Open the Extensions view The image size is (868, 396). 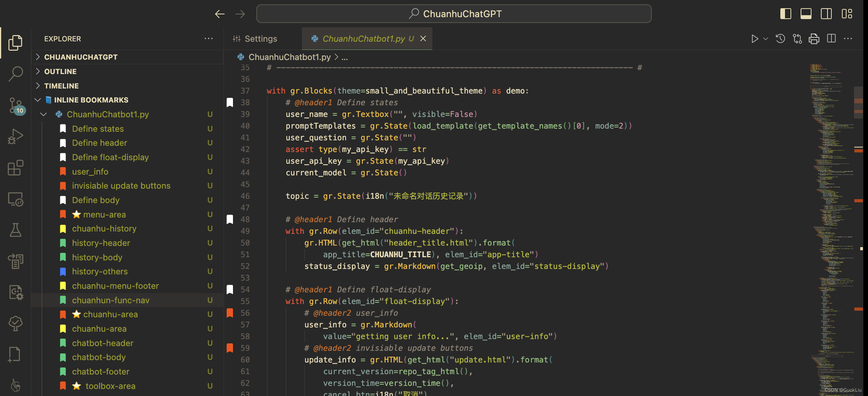(15, 168)
